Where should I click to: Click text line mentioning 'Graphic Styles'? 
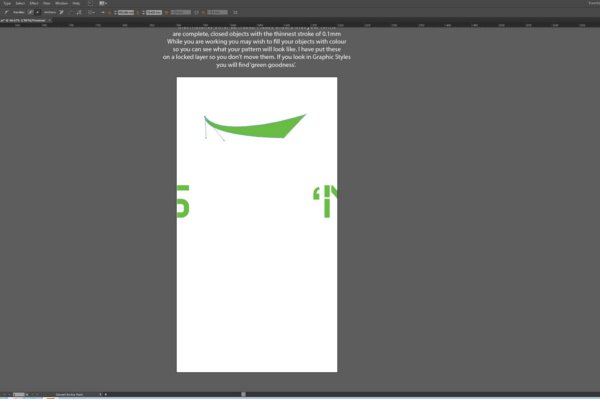pos(256,57)
